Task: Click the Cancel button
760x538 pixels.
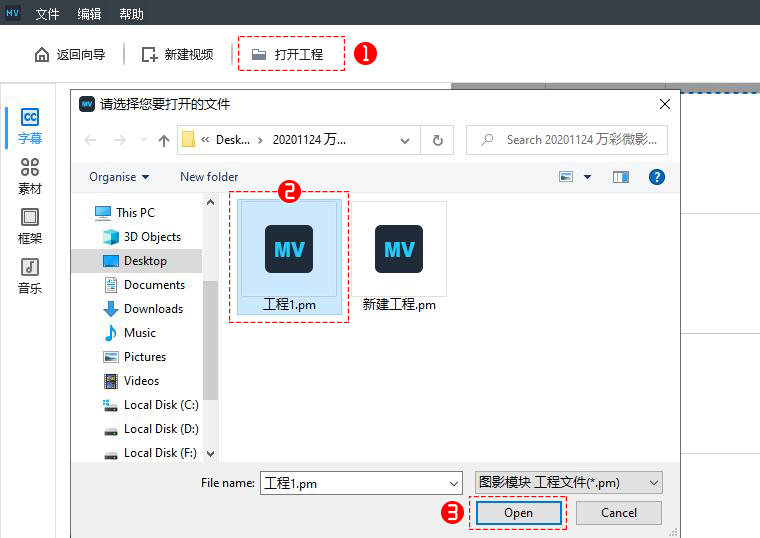Action: 619,513
